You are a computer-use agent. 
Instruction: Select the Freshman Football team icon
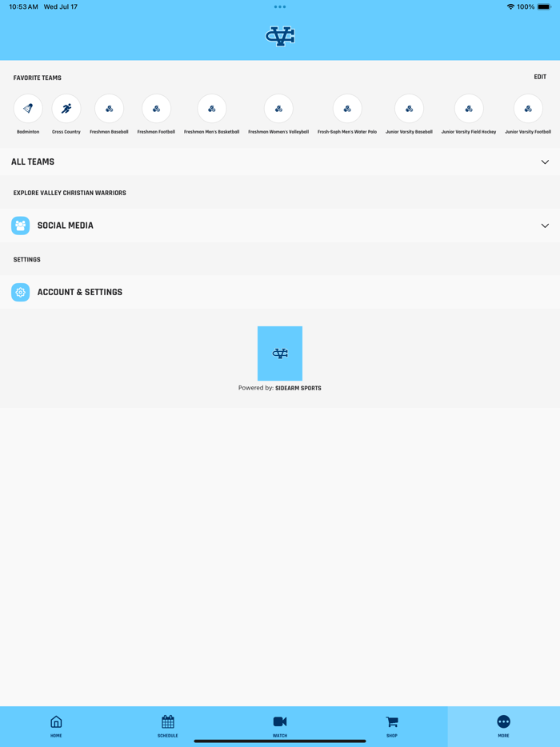pyautogui.click(x=156, y=109)
